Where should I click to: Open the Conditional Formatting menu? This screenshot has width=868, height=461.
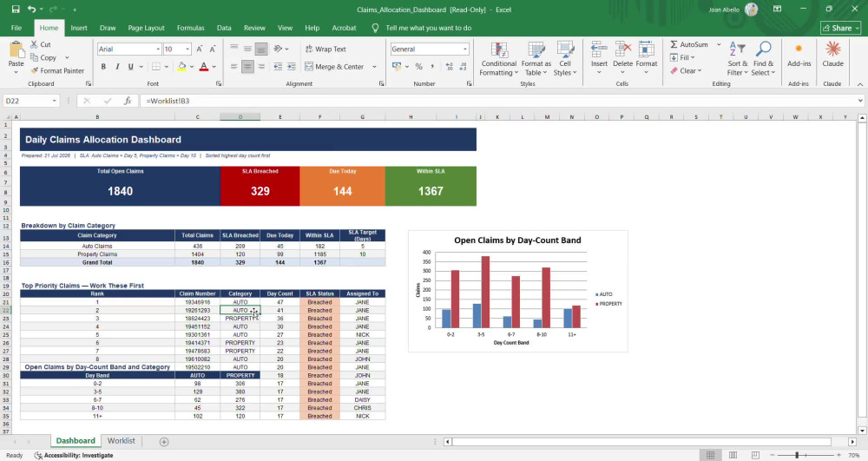(499, 59)
